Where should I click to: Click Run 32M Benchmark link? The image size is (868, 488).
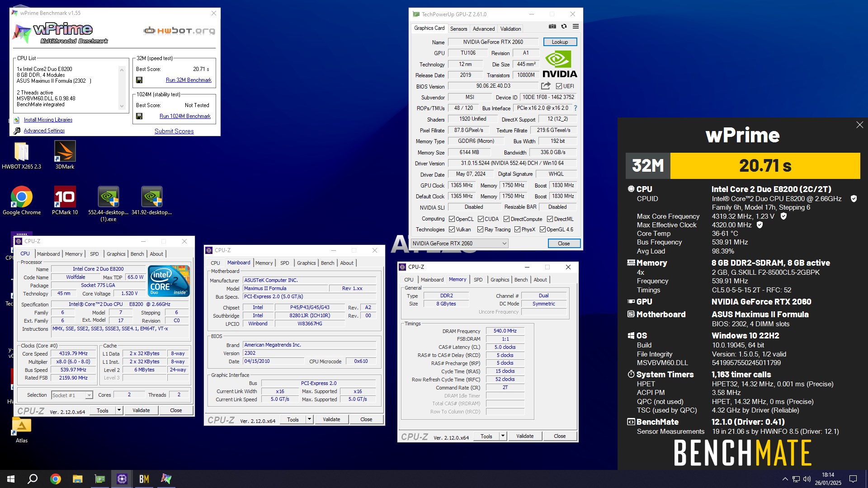(x=189, y=80)
